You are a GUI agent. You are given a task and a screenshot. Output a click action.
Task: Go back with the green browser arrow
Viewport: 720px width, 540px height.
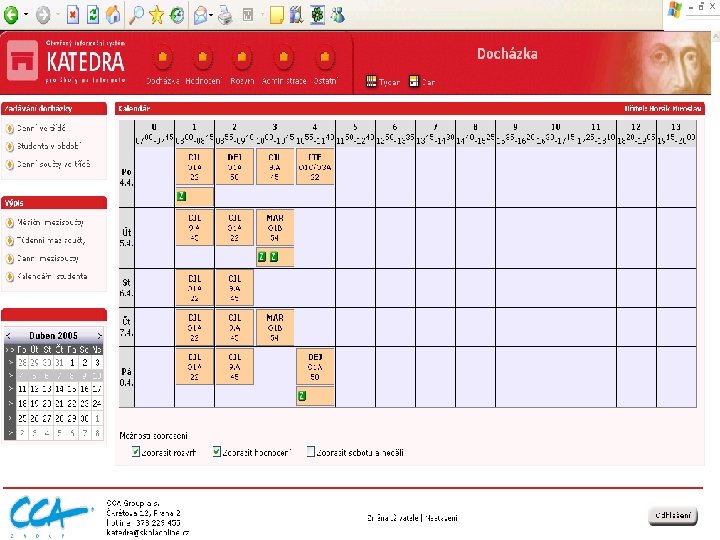coord(11,15)
